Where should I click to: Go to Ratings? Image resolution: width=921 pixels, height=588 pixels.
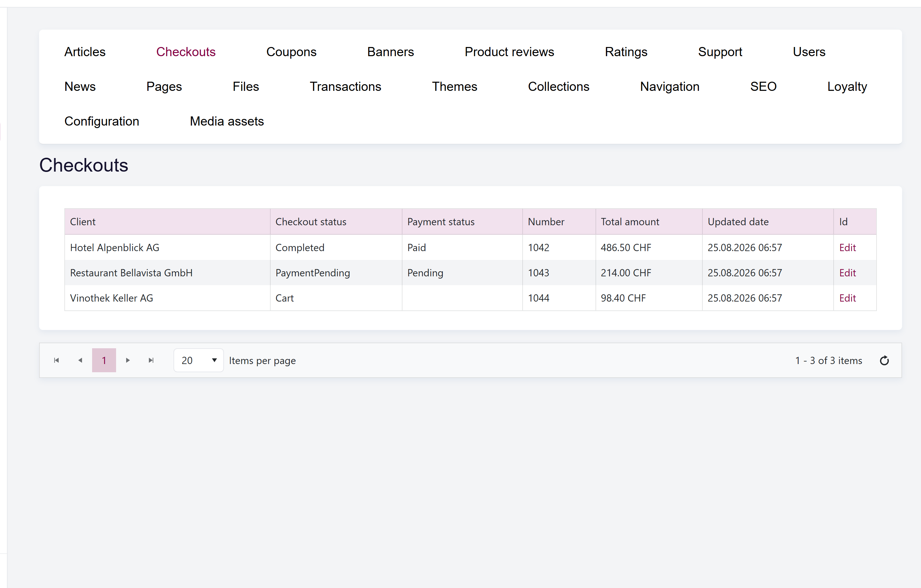coord(626,52)
